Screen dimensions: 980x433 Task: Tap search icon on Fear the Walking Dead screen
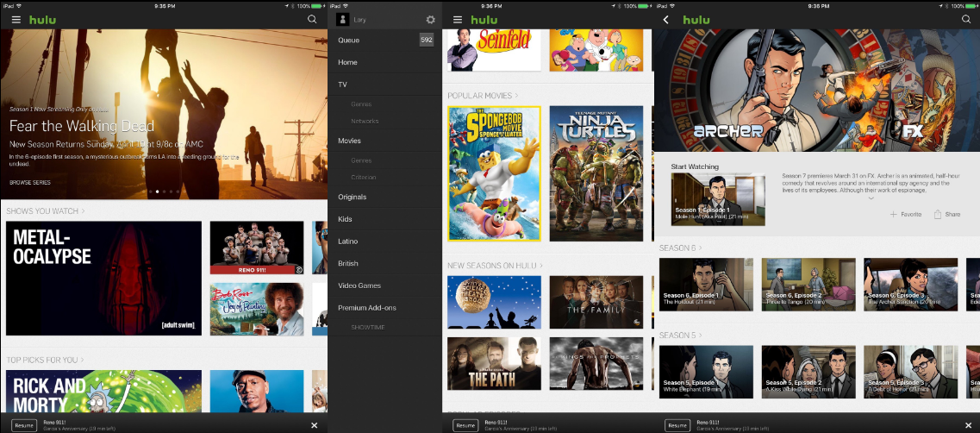[x=312, y=19]
